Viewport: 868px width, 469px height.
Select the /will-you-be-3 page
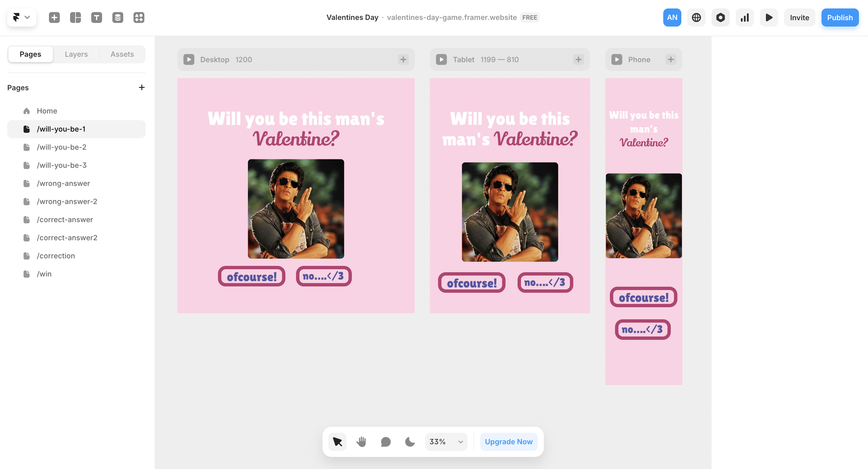[x=76, y=165]
